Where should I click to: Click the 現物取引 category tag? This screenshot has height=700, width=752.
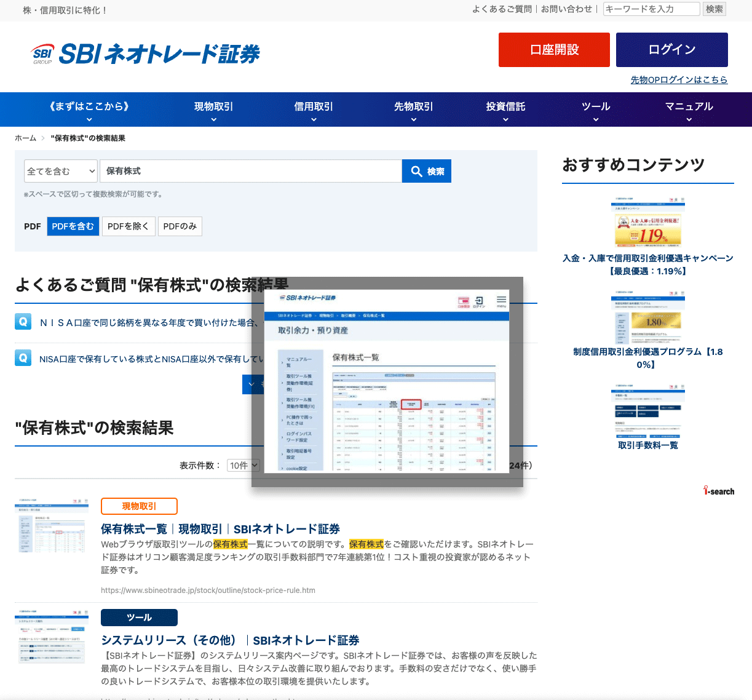point(139,506)
